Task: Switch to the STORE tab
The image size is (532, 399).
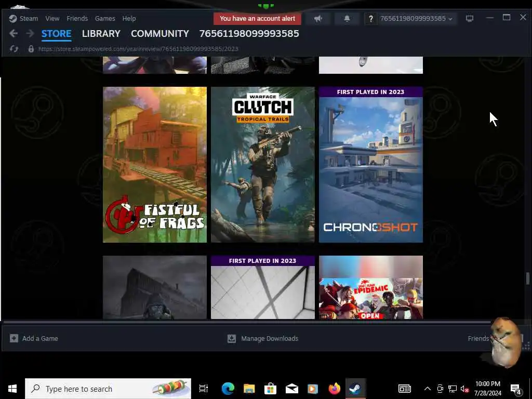Action: [56, 34]
